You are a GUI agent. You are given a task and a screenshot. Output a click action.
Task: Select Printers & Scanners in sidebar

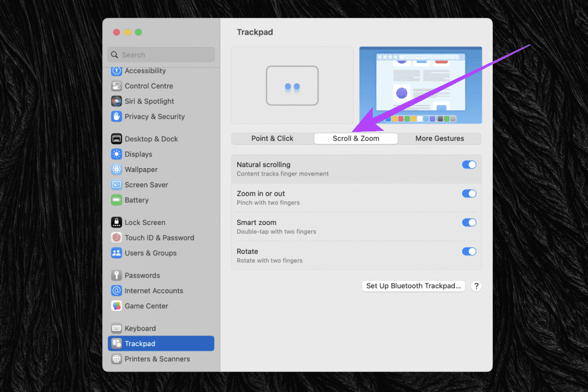click(x=161, y=359)
